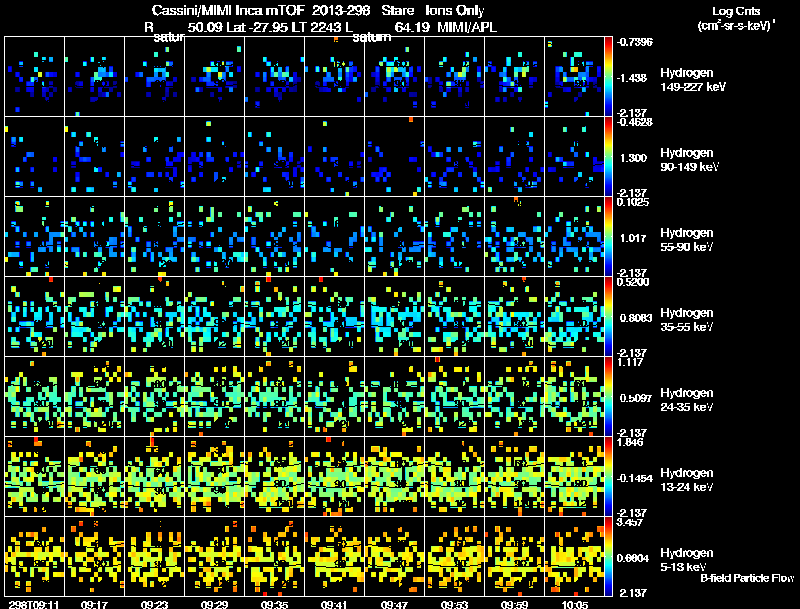Select the color bar beside Hydrogen 13-24 keV

[x=608, y=477]
